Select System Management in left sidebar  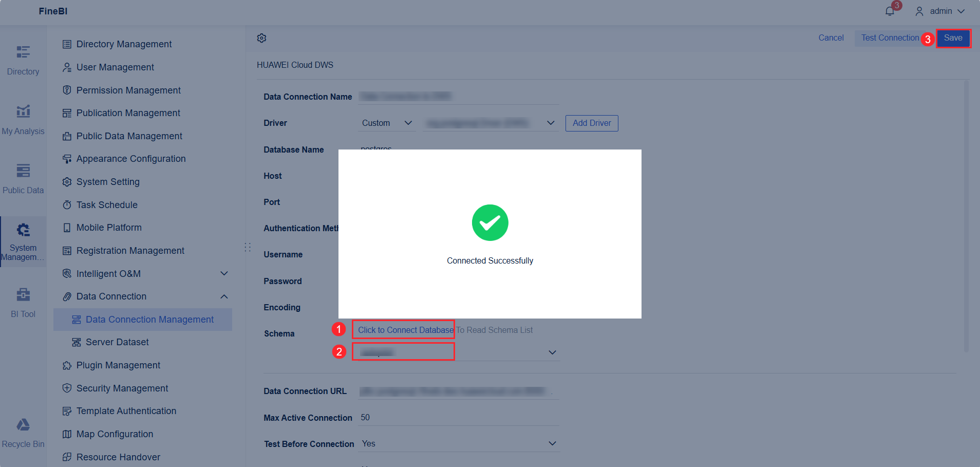pos(23,241)
